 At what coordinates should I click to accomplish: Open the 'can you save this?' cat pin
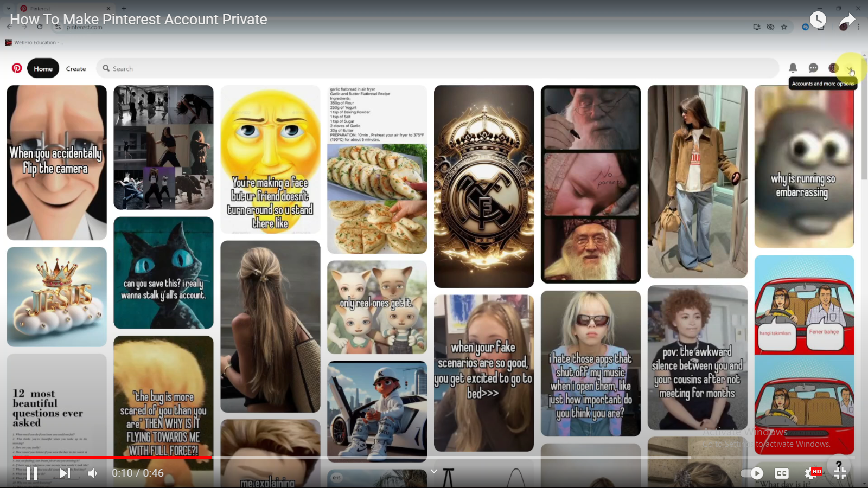[x=163, y=273]
